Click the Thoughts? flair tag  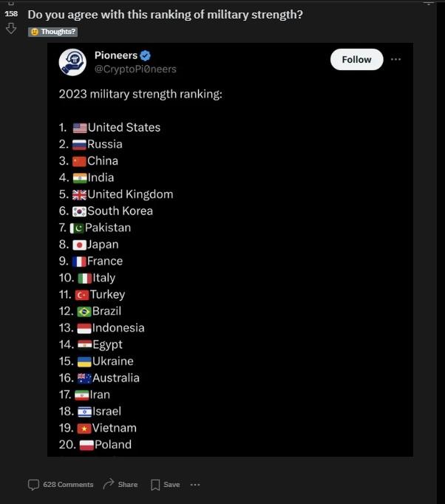52,32
